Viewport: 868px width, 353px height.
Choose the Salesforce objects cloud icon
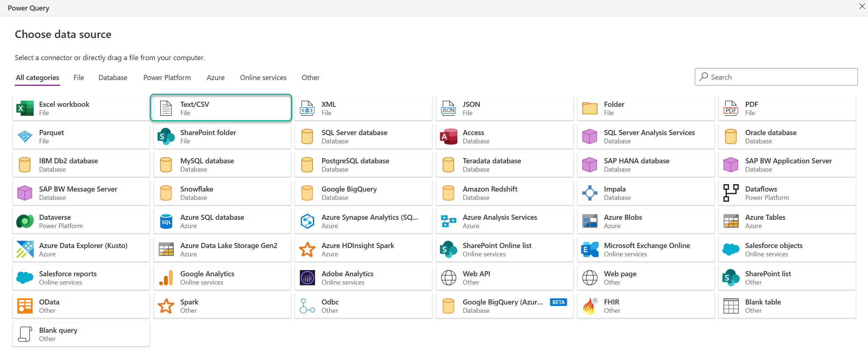[x=731, y=249]
